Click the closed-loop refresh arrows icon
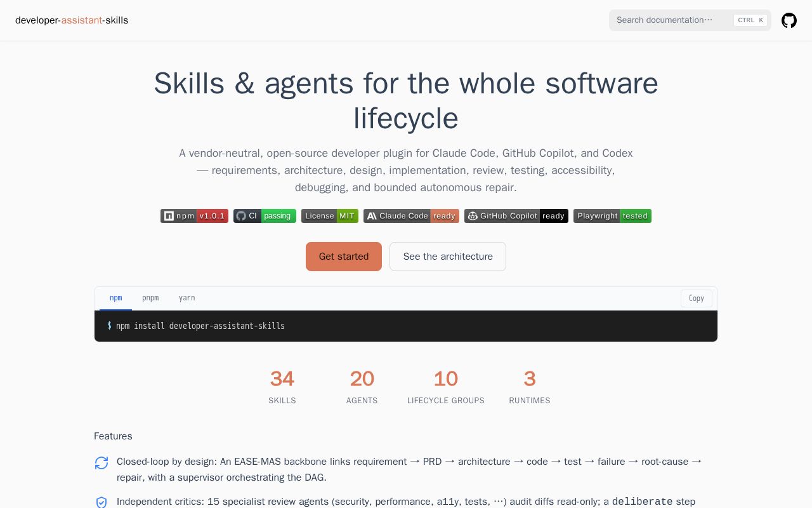This screenshot has height=508, width=812. point(101,463)
